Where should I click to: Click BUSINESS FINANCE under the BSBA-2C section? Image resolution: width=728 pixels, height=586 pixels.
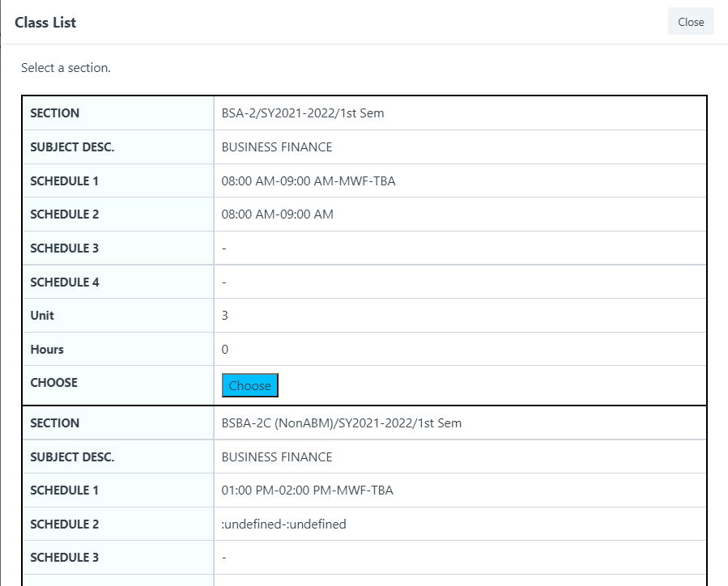276,457
